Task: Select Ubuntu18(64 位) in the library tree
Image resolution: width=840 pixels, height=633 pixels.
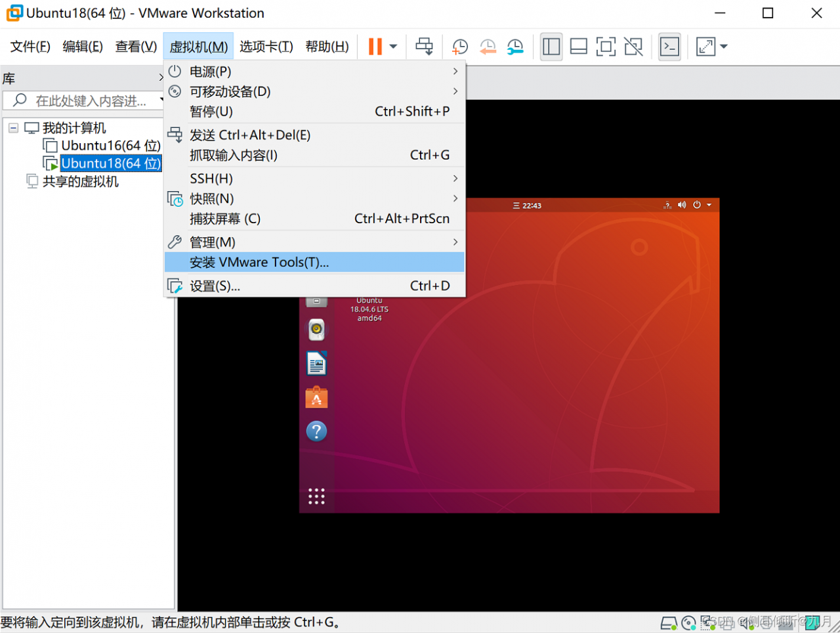Action: coord(111,164)
